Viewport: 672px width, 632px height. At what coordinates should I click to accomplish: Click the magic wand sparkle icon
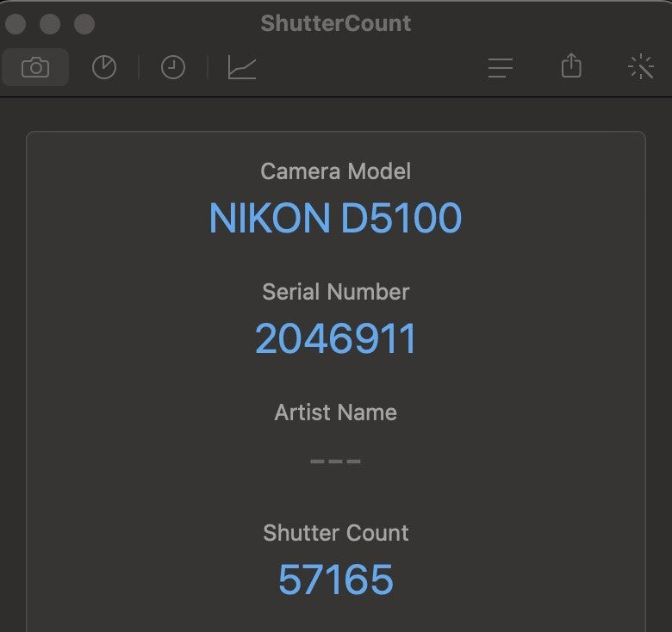tap(641, 66)
